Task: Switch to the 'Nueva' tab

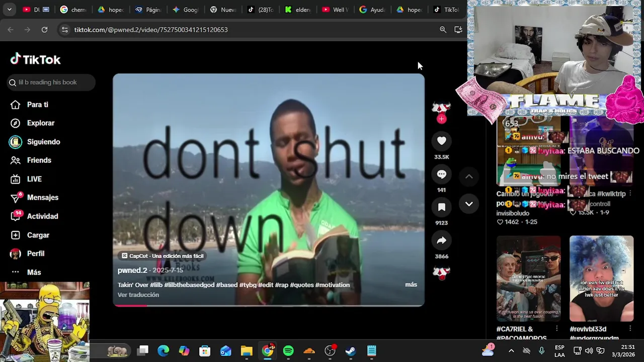Action: (223, 10)
